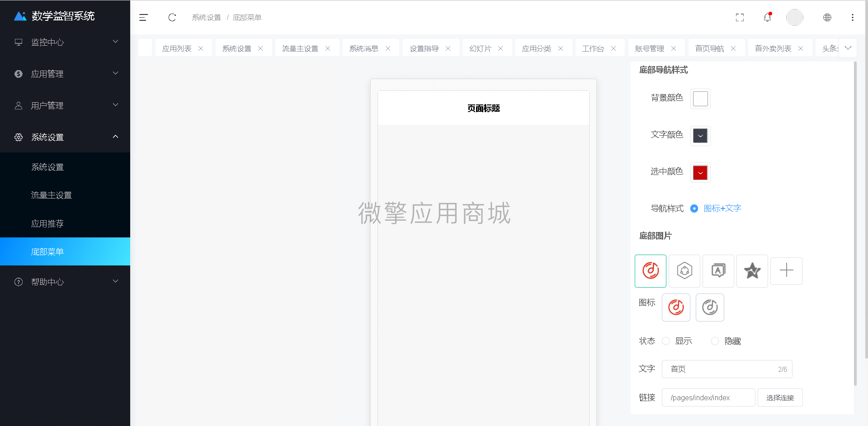This screenshot has width=868, height=426.
Task: Click the 系统设置 breadcrumb link
Action: (x=207, y=17)
